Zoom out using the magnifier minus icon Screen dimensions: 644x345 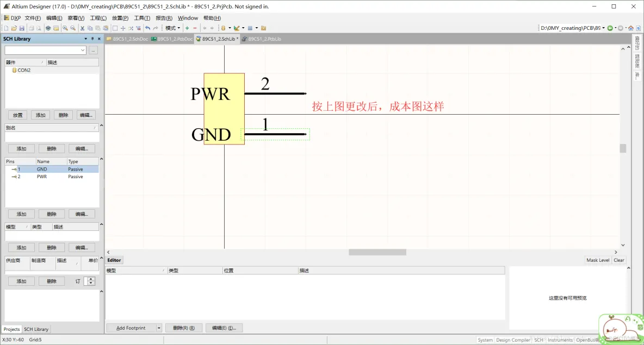coord(73,28)
